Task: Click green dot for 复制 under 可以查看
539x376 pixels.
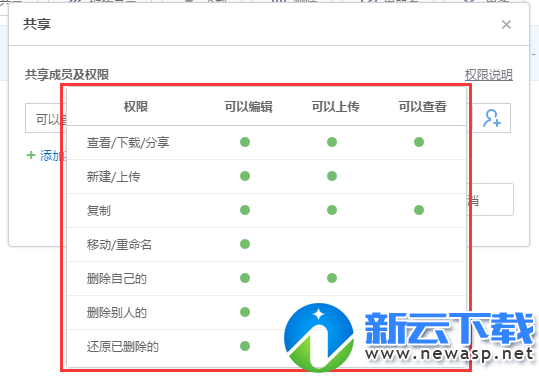Action: click(419, 210)
